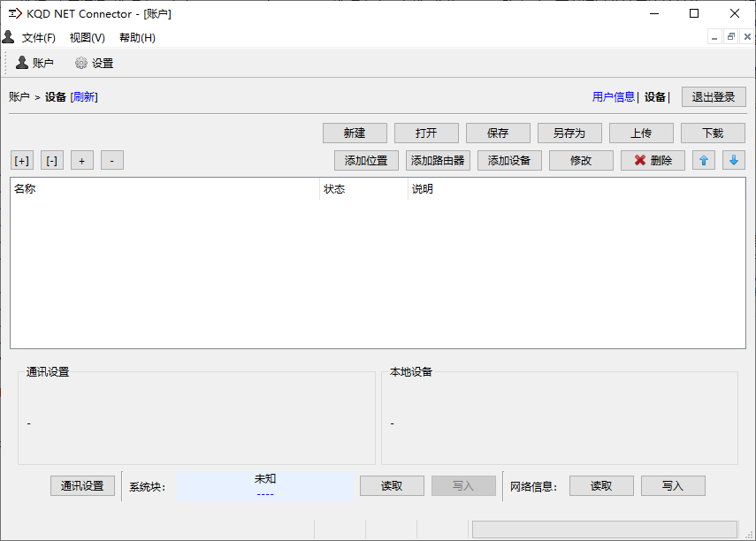Click the blue move down arrow icon

[733, 160]
